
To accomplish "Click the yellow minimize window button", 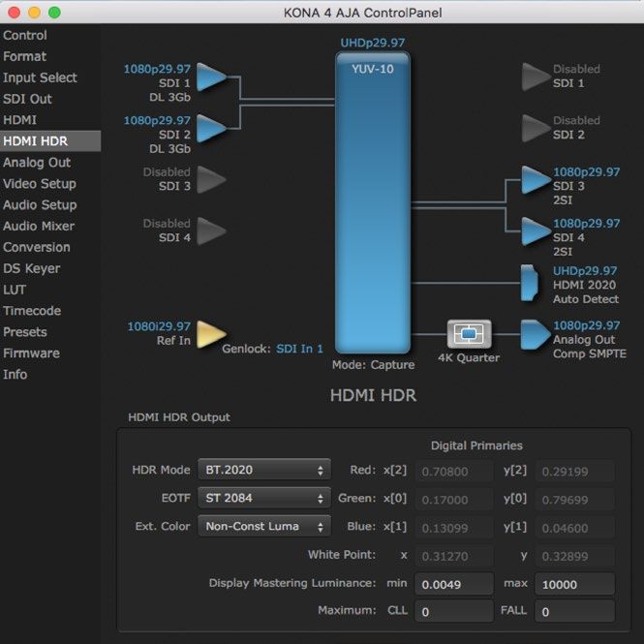I will [x=34, y=13].
